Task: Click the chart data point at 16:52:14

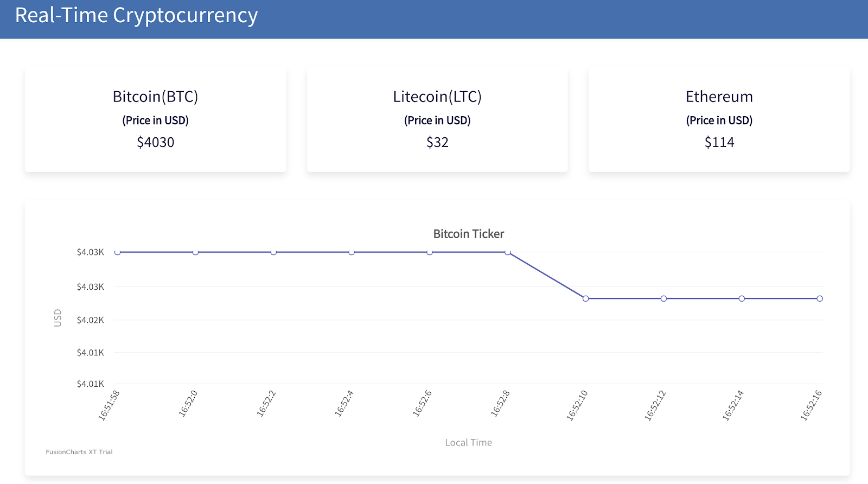Action: pos(742,298)
